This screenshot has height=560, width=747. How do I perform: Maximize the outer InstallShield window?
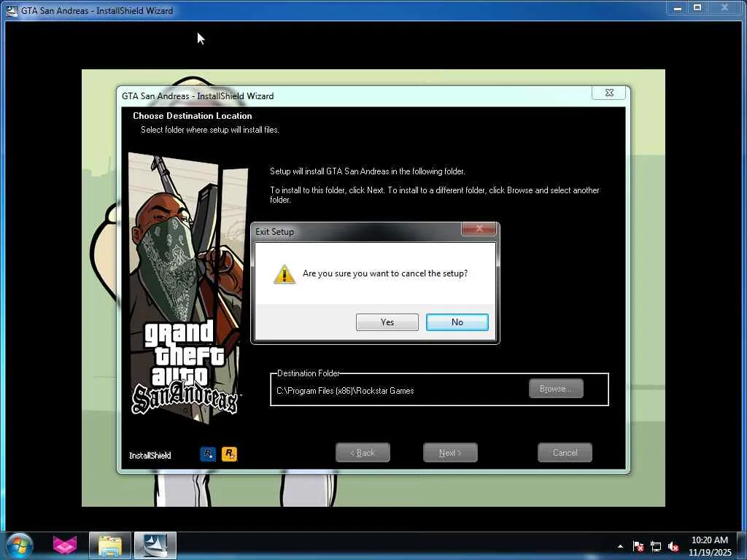click(x=697, y=8)
